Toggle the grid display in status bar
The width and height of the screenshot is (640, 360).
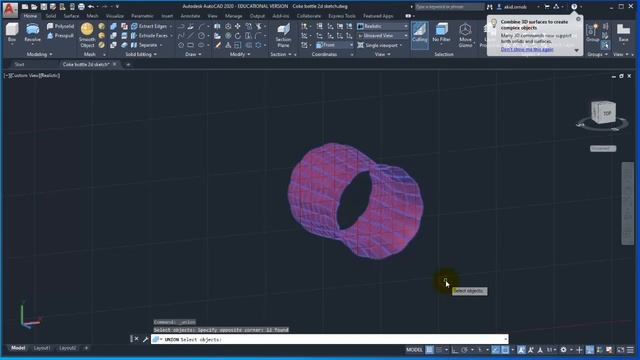coord(429,350)
